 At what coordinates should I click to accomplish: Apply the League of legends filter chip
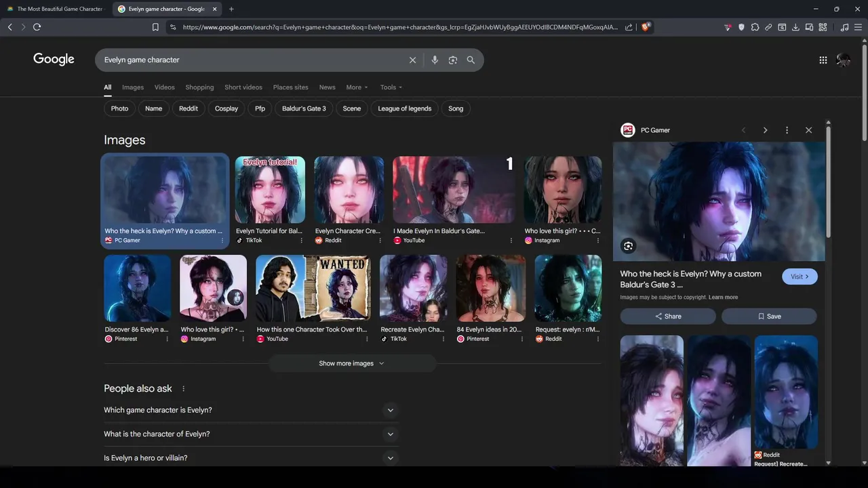pos(404,108)
